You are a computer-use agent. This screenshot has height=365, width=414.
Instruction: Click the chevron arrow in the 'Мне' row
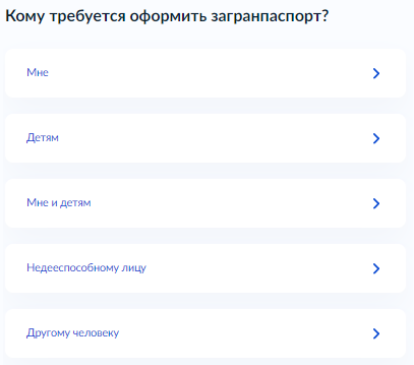pyautogui.click(x=376, y=73)
